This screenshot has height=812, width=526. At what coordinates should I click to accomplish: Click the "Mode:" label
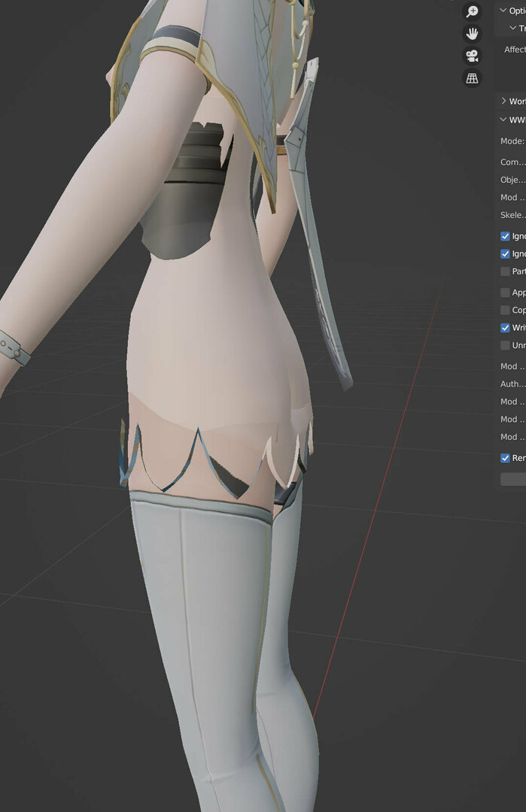click(512, 141)
